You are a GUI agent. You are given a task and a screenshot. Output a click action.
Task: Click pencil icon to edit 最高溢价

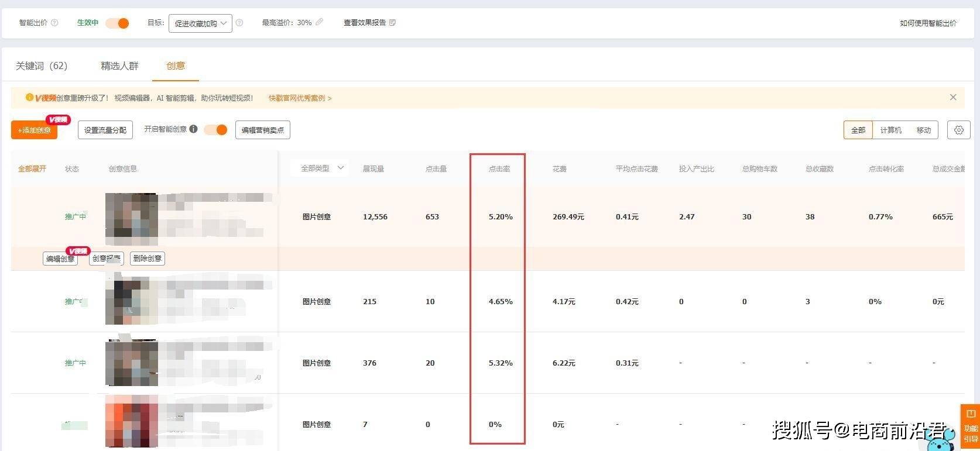(x=319, y=22)
